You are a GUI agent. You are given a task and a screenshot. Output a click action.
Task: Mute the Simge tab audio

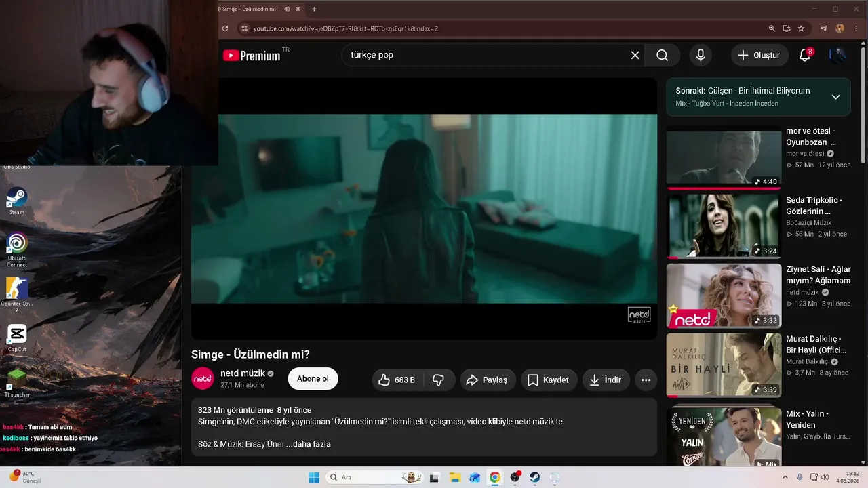pyautogui.click(x=287, y=9)
